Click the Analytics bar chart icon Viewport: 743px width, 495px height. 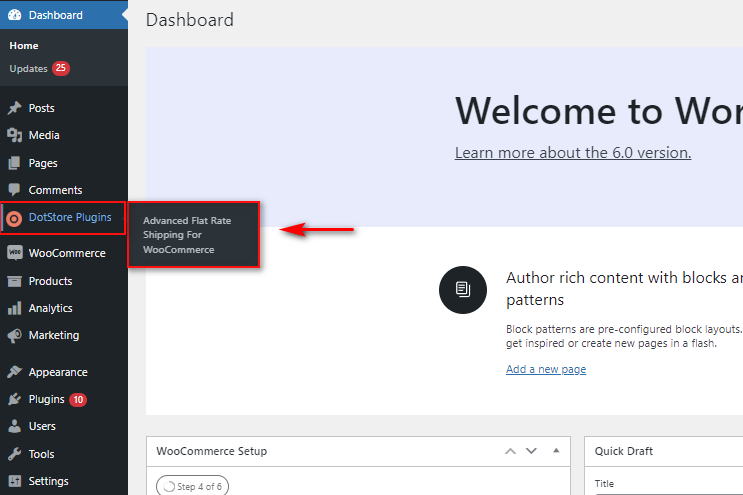pyautogui.click(x=15, y=308)
